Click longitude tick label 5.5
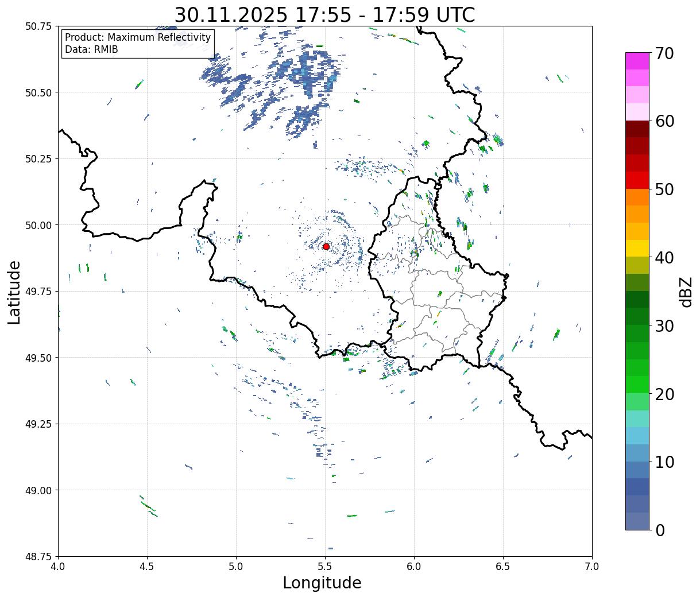 [x=325, y=567]
